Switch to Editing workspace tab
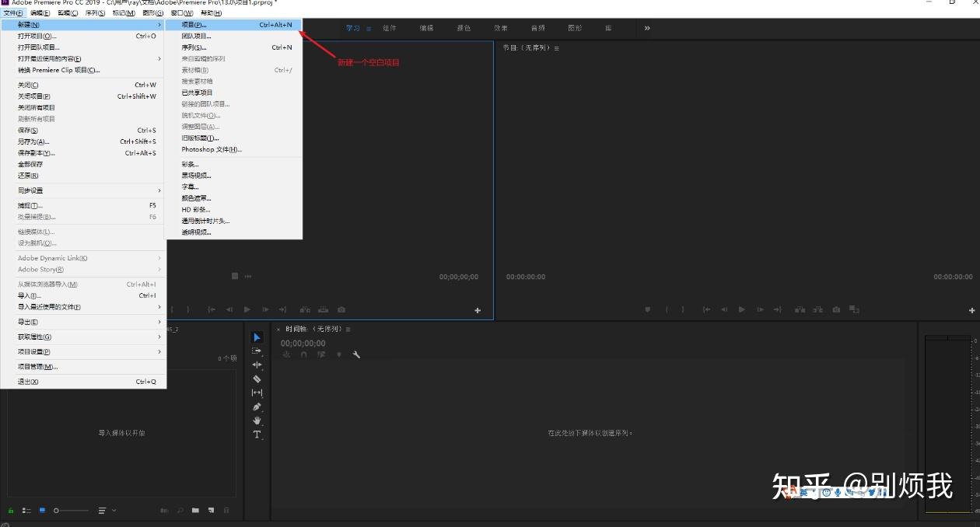The height and width of the screenshot is (527, 980). tap(426, 29)
